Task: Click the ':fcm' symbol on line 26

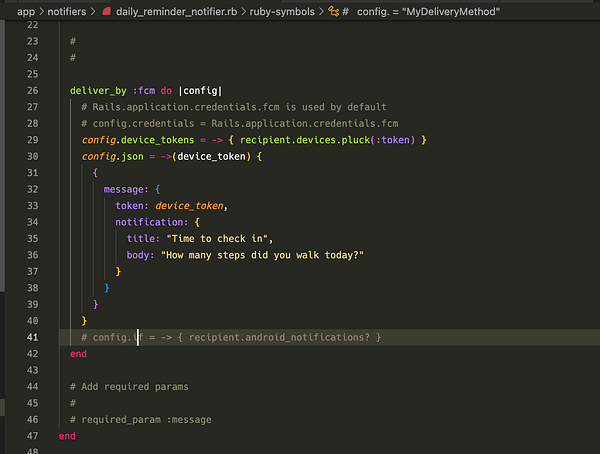Action: pos(144,91)
